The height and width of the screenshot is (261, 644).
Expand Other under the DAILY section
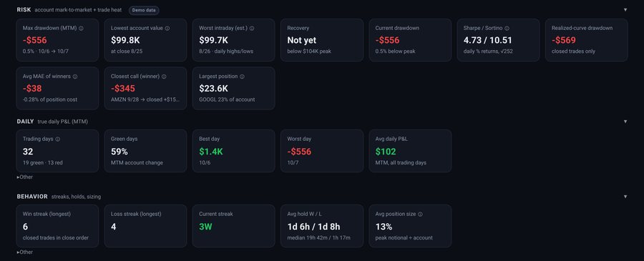24,177
